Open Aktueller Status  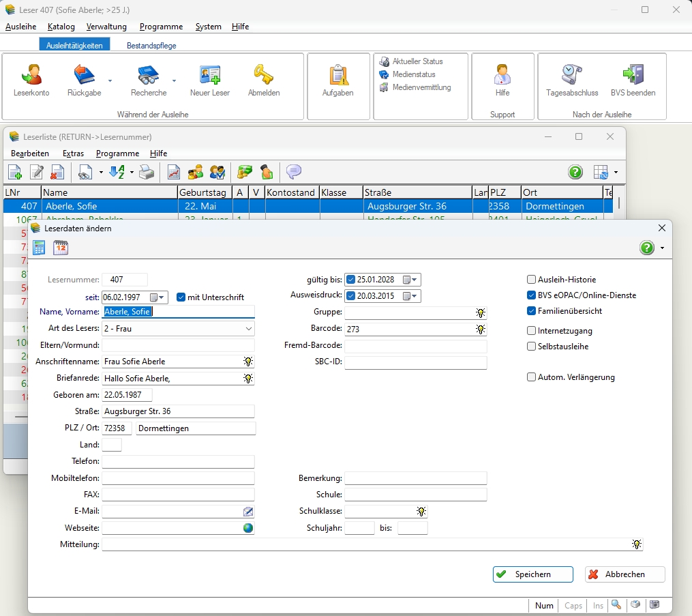click(x=411, y=61)
